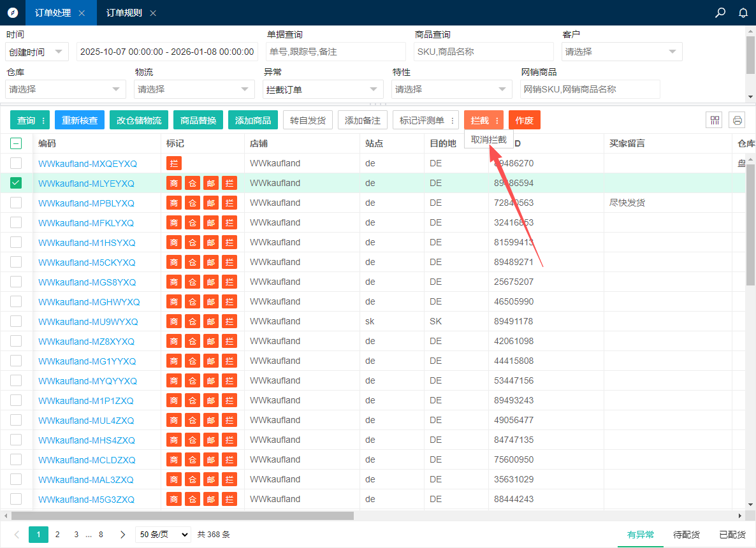Click the 重新核查 button

pos(79,120)
